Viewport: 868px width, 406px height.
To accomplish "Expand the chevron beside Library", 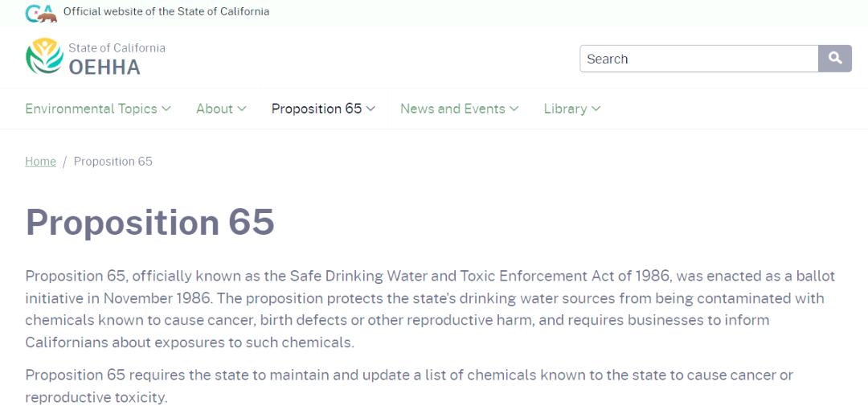I will pos(596,109).
